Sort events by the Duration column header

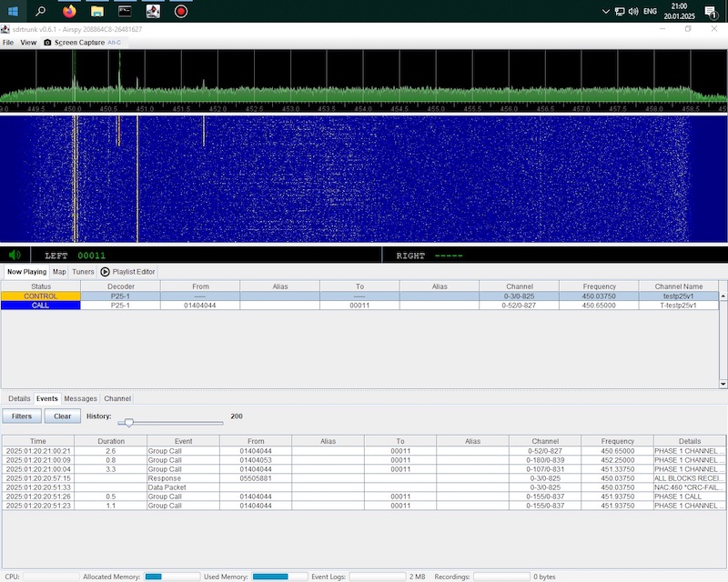[111, 441]
